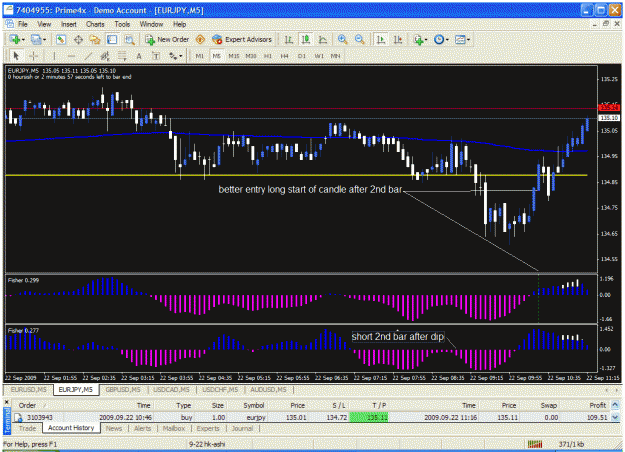Switch timeframe to D1

pyautogui.click(x=302, y=56)
